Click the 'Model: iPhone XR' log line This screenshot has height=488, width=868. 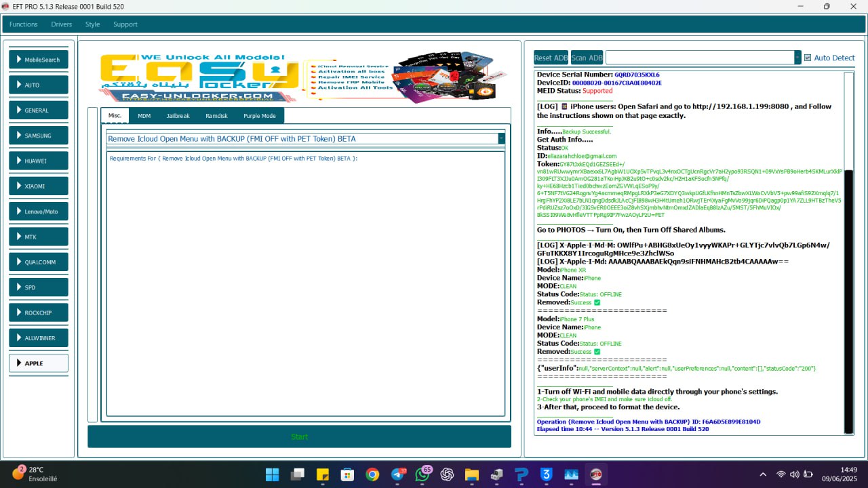pos(561,270)
